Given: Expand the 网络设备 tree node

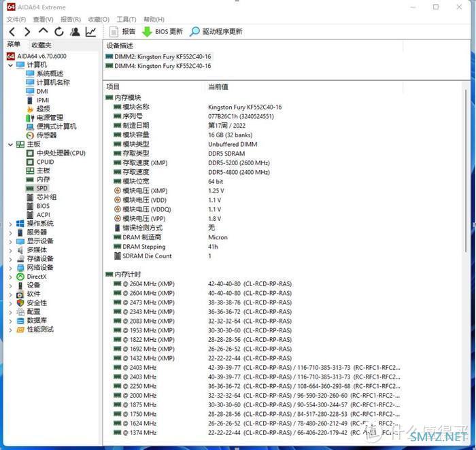Looking at the screenshot, I should tap(11, 269).
